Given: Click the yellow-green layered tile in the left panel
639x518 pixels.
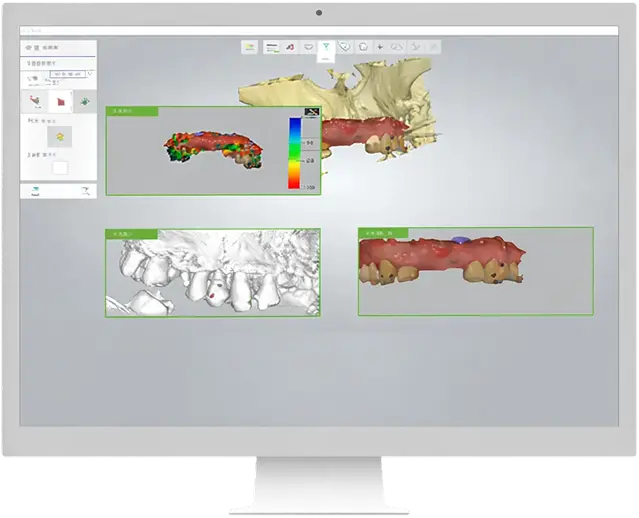Looking at the screenshot, I should [60, 137].
